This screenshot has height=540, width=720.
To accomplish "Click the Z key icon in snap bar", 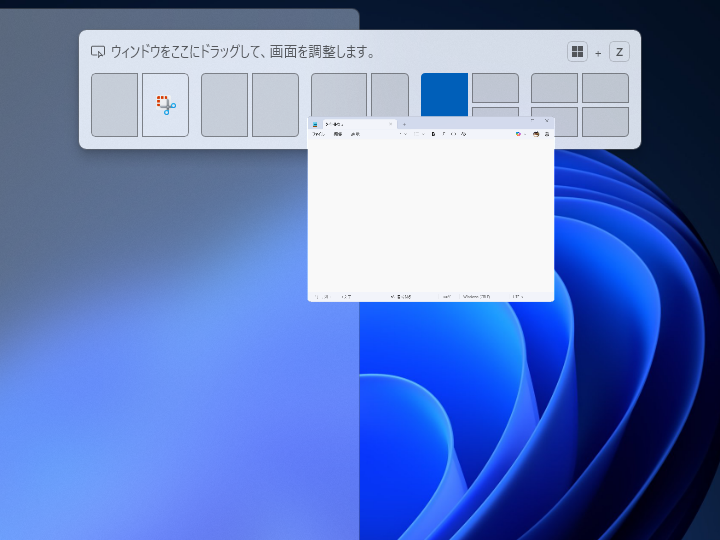I will pos(619,52).
